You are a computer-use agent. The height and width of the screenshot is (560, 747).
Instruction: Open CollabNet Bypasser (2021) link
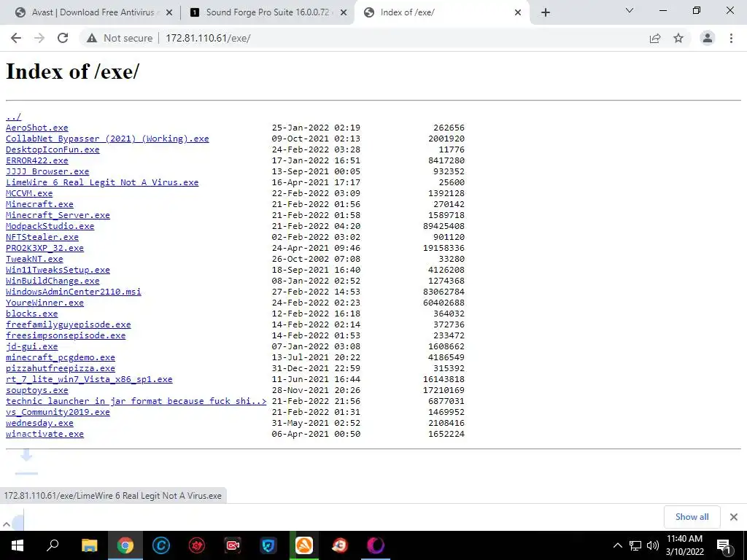107,139
